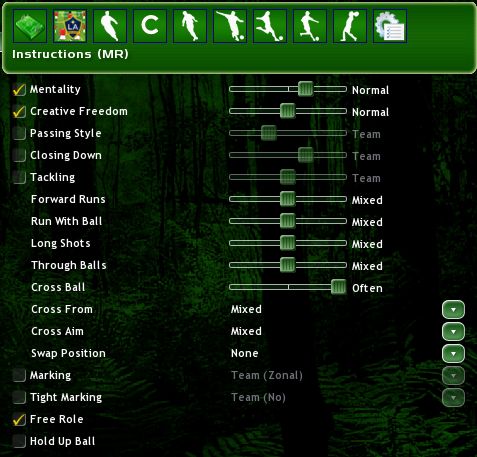Click the 'Mixed' value beside Through Balls
Screen dimensions: 477x457
[x=367, y=266]
